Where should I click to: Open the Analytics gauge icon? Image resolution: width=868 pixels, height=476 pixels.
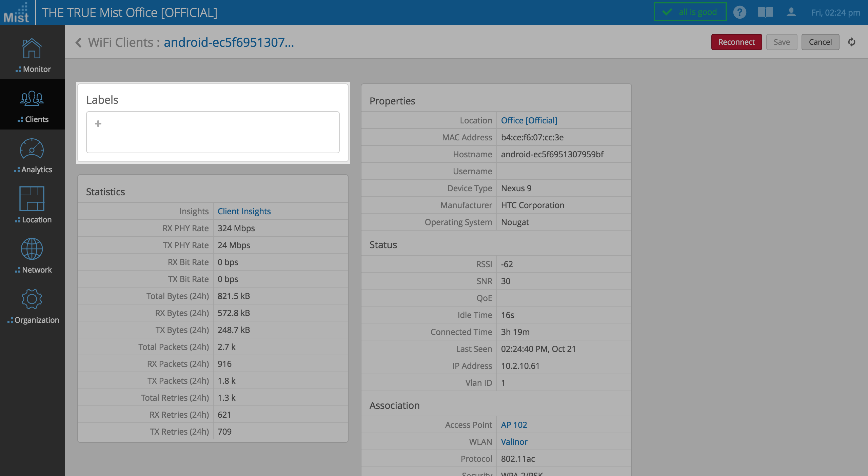point(32,149)
